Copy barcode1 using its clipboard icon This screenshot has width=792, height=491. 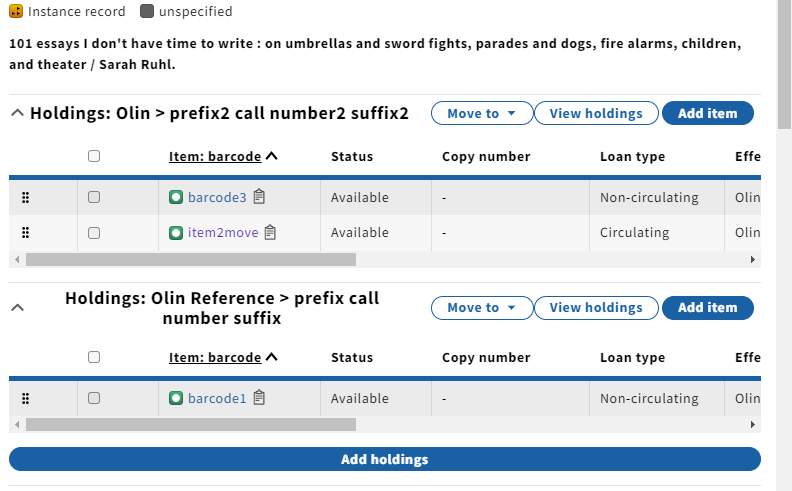click(x=259, y=398)
